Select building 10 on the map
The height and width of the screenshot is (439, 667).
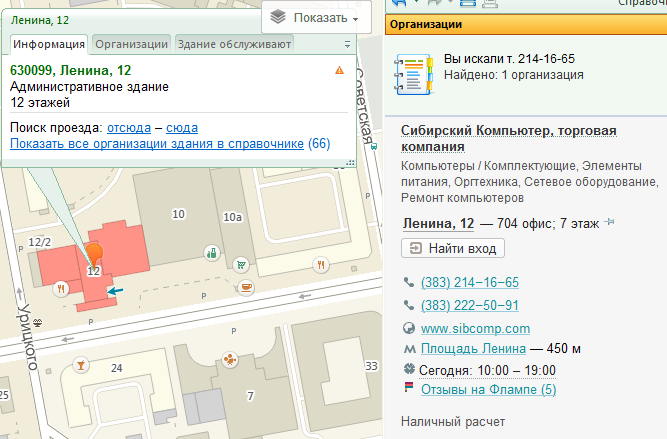(179, 214)
